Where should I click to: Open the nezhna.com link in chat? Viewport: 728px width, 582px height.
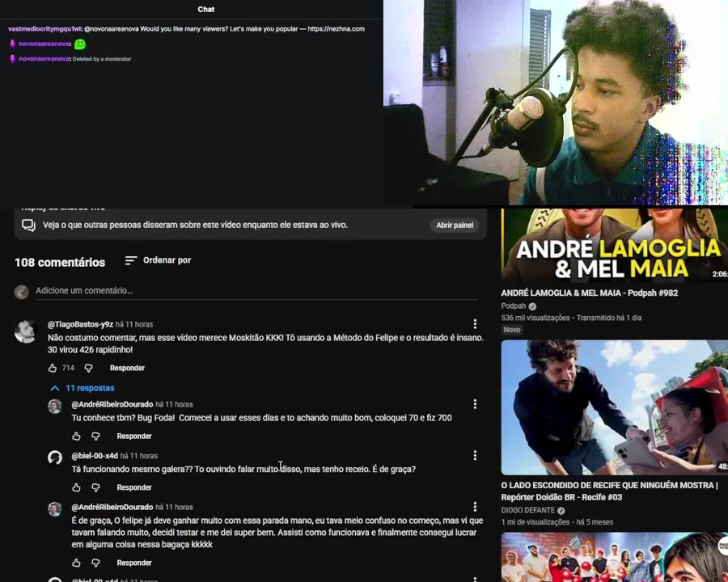[336, 29]
